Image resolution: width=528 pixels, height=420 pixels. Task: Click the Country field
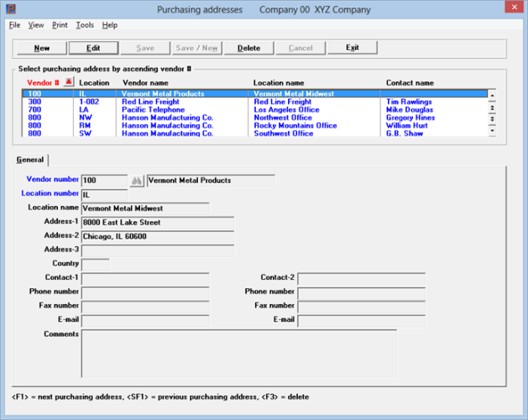tap(96, 265)
